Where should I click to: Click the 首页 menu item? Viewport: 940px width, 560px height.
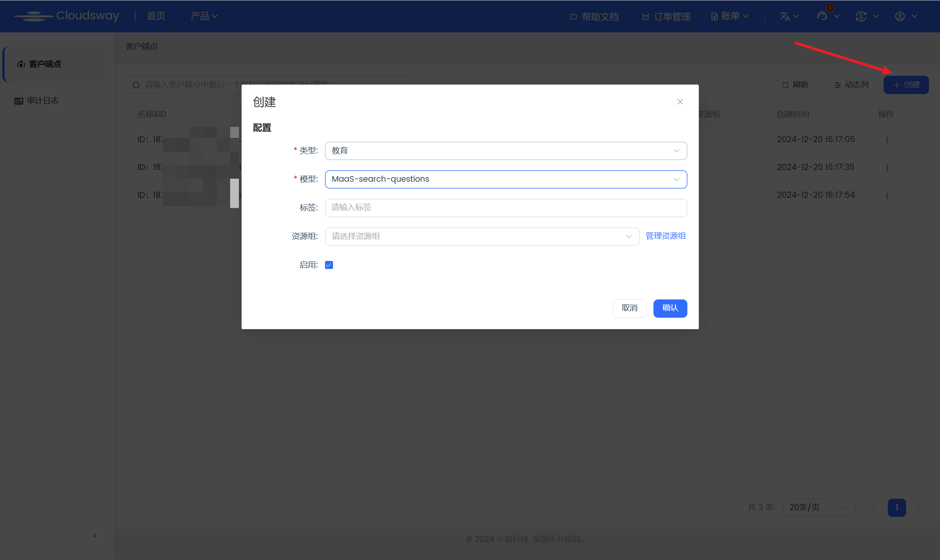tap(155, 16)
